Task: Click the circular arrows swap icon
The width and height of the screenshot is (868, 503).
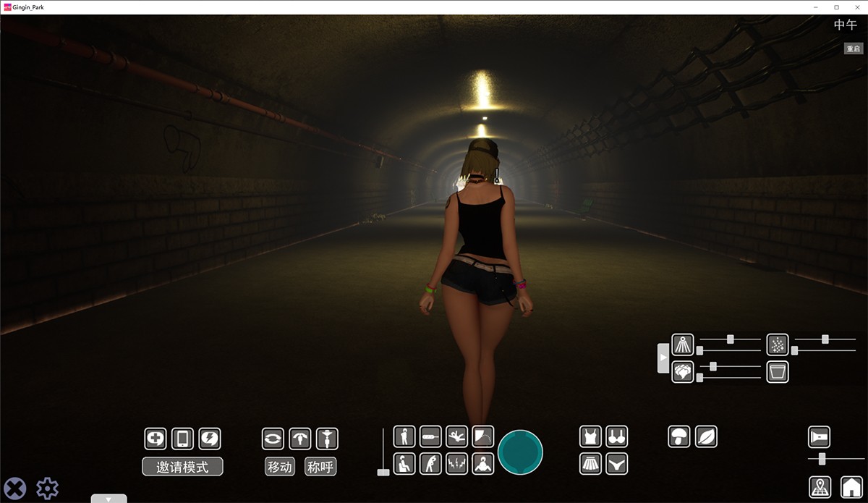Action: click(x=273, y=439)
